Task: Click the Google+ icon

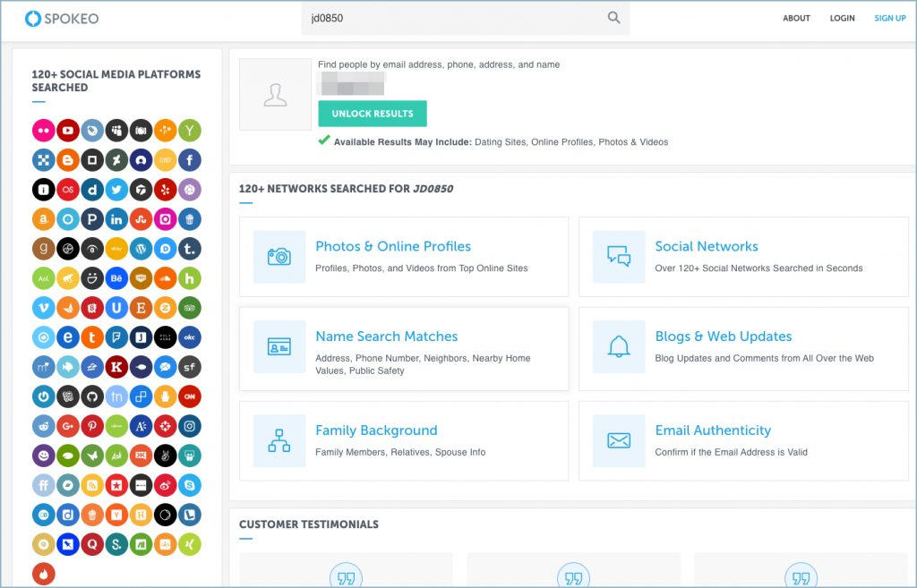Action: pos(68,426)
